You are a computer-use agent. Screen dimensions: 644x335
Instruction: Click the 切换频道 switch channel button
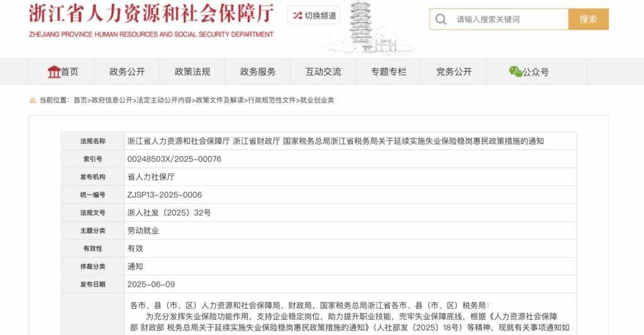[x=313, y=16]
